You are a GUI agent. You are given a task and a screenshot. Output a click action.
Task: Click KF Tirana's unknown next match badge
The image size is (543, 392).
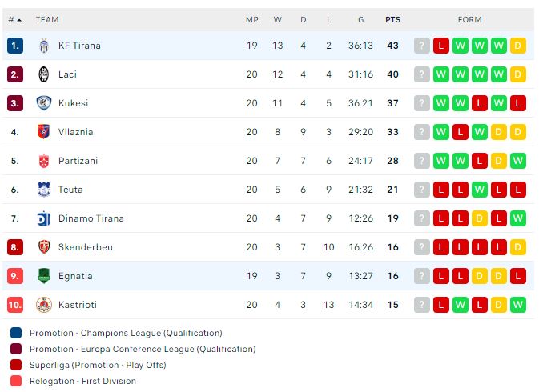pyautogui.click(x=422, y=46)
